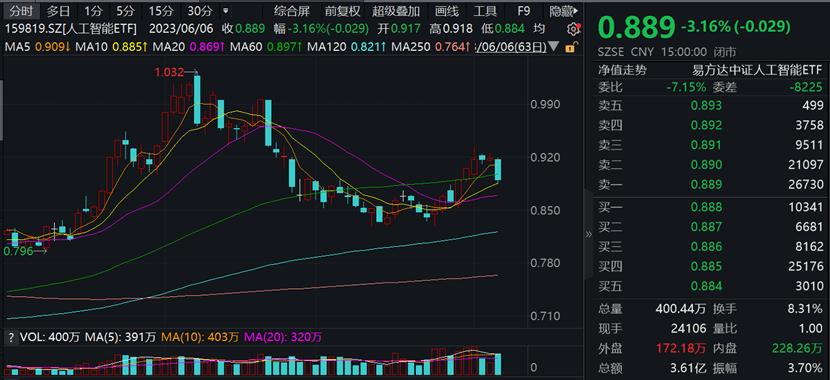This screenshot has width=830, height=380.
Task: Select 卖一 ask price 0.889
Action: [706, 185]
